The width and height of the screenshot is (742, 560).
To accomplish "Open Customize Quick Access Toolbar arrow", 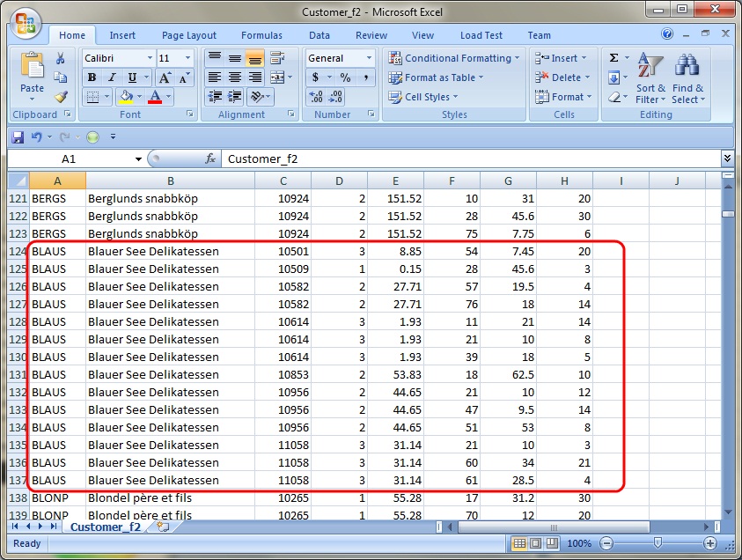I will (113, 136).
